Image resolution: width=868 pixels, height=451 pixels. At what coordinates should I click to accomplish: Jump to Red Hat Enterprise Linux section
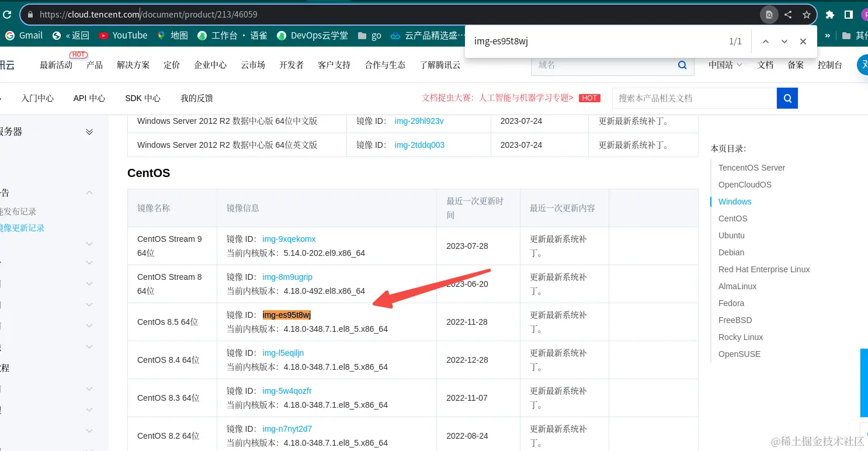coord(764,269)
